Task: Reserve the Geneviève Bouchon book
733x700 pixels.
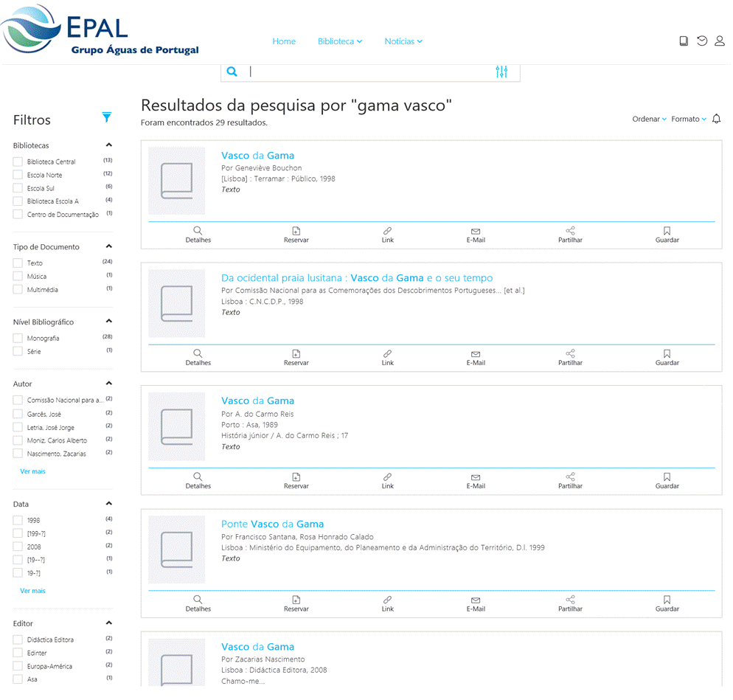Action: [x=296, y=235]
